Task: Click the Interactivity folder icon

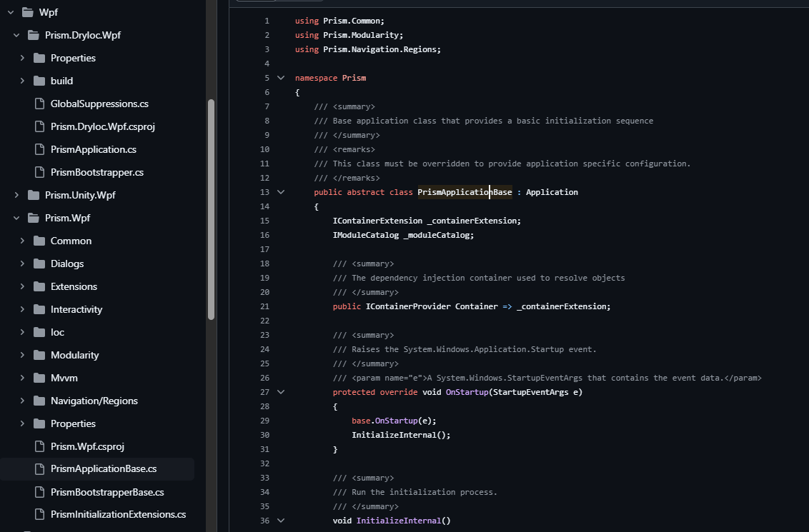Action: (x=39, y=309)
